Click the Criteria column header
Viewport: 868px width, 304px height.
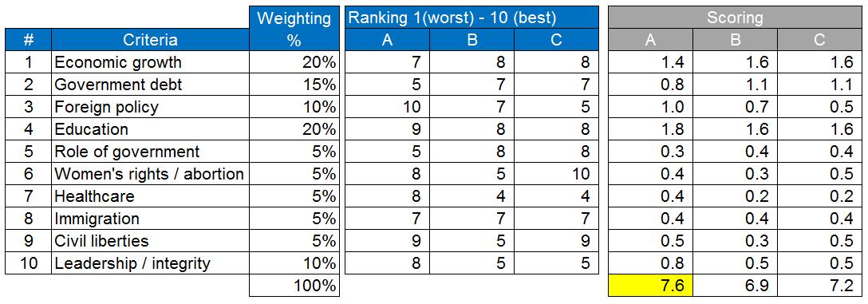(x=150, y=40)
